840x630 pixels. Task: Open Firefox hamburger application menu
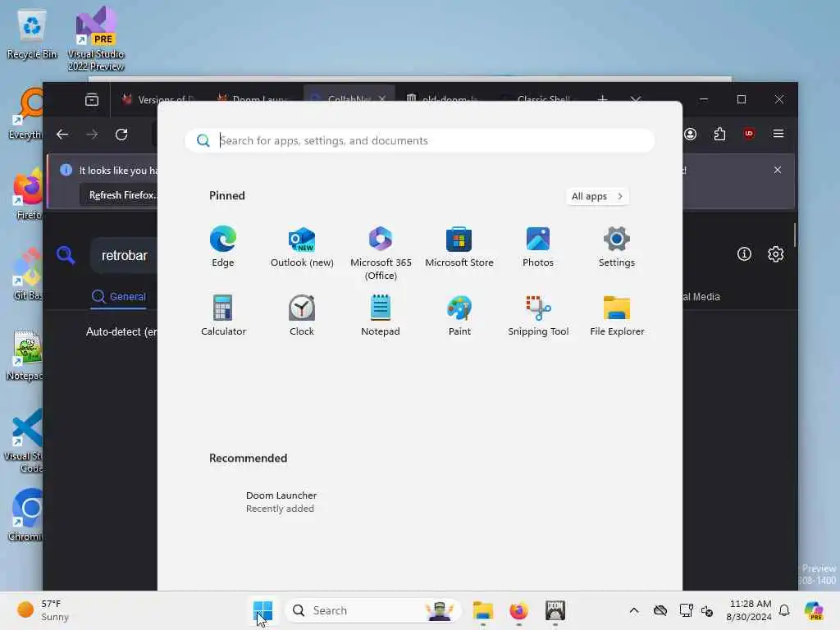point(778,134)
